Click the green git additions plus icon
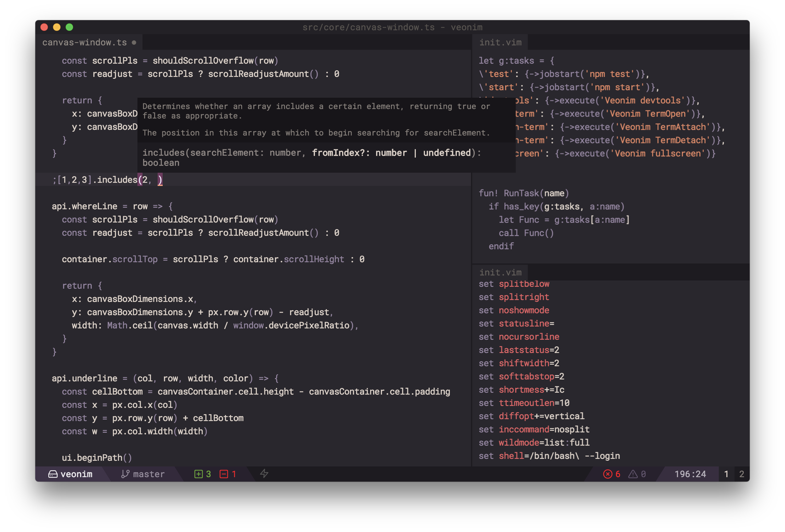This screenshot has height=532, width=785. 198,474
